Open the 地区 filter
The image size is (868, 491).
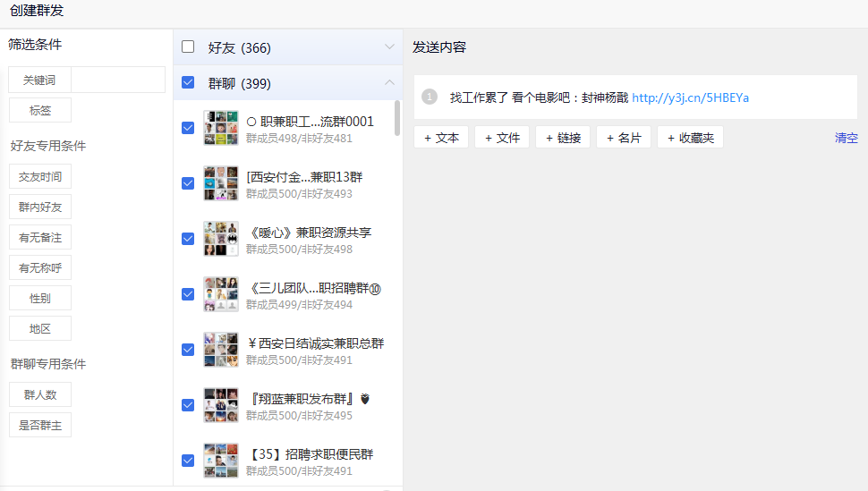(40, 329)
